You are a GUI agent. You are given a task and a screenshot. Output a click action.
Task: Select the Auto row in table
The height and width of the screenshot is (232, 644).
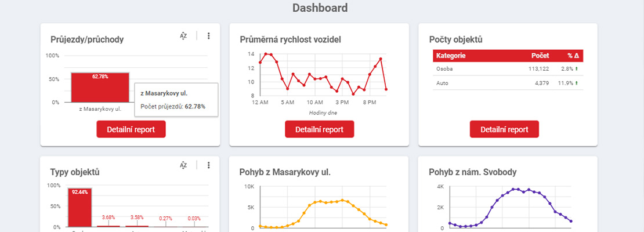coord(508,83)
